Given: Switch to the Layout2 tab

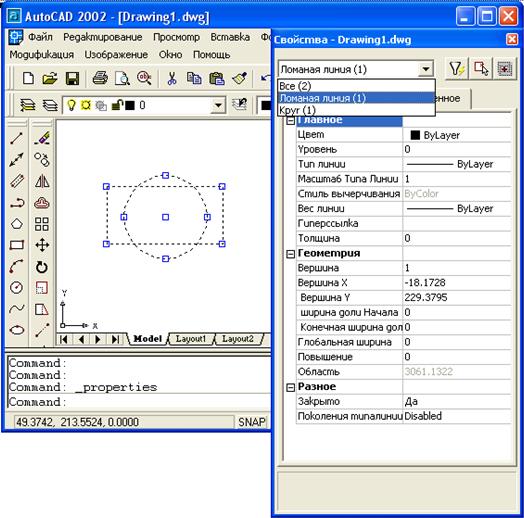Looking at the screenshot, I should [238, 339].
